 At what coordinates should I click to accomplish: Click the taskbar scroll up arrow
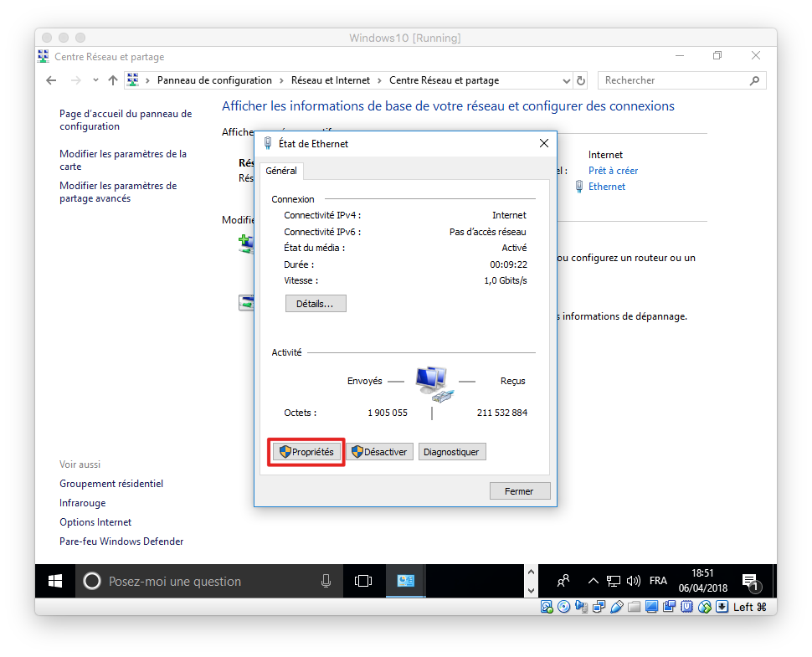(x=531, y=572)
